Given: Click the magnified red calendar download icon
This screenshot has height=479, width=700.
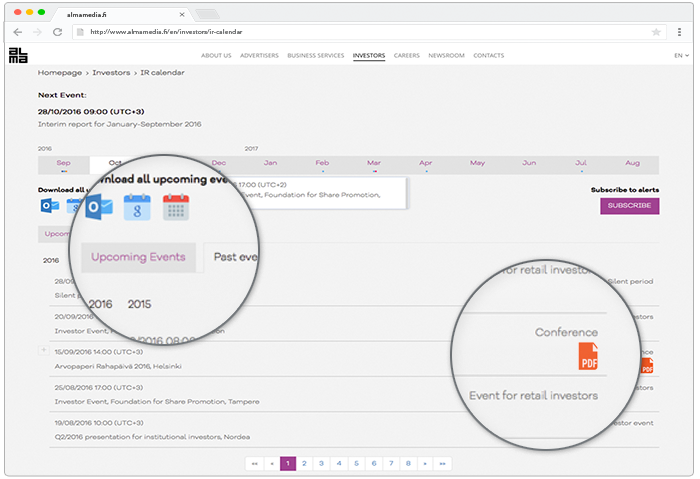Looking at the screenshot, I should click(176, 207).
